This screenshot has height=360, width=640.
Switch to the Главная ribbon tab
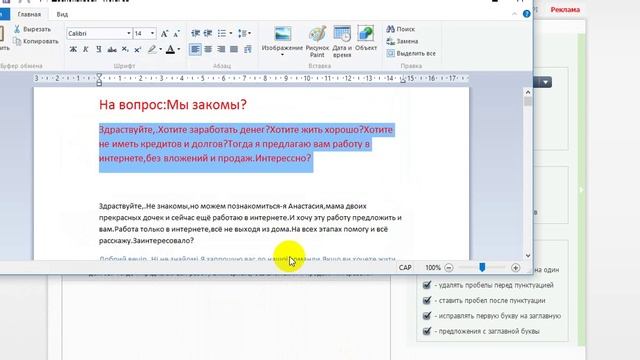pos(29,14)
